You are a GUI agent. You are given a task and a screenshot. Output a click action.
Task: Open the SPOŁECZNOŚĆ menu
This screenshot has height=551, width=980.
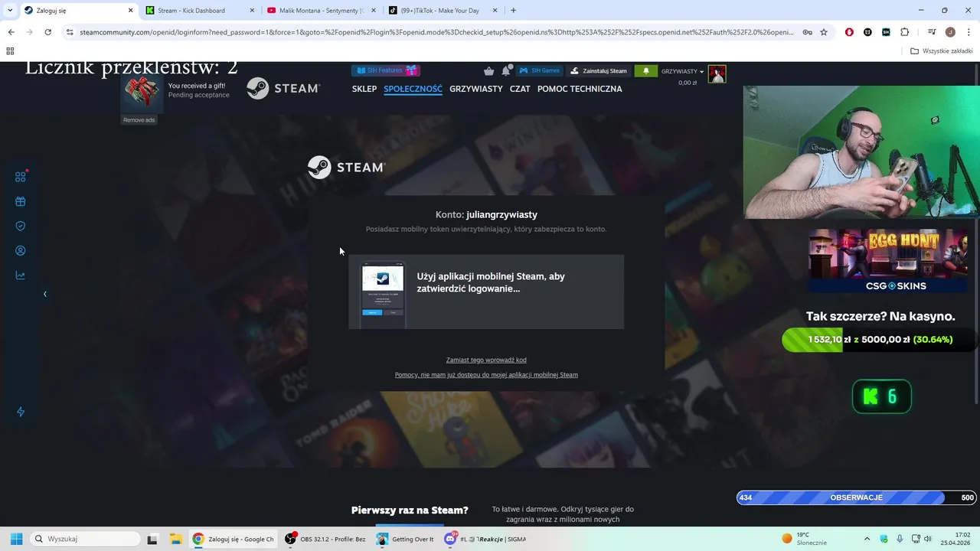click(x=413, y=89)
